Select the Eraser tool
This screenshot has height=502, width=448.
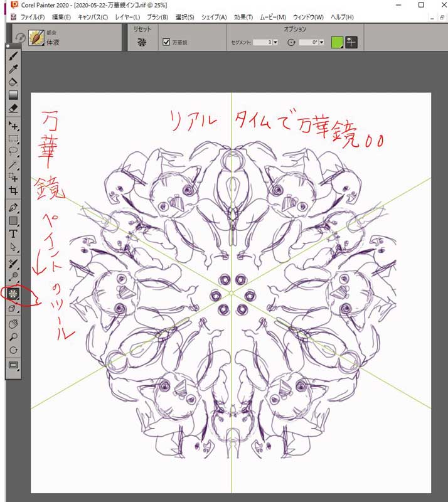click(13, 108)
